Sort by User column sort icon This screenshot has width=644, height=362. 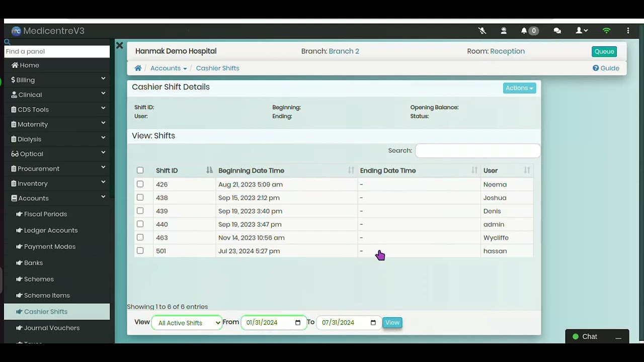(527, 170)
